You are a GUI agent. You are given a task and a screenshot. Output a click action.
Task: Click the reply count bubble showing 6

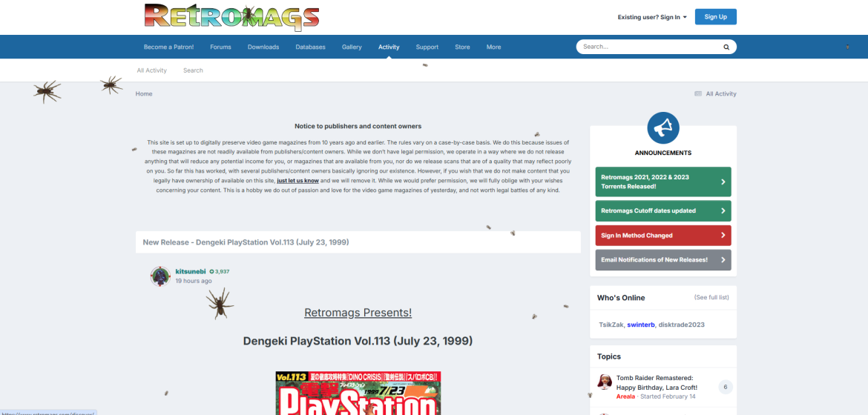click(725, 387)
